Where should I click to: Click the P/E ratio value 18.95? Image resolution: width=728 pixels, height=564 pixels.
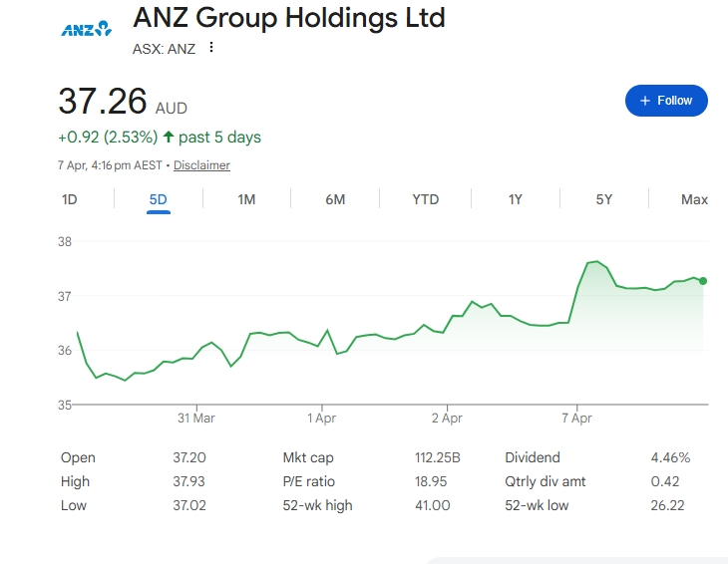431,481
